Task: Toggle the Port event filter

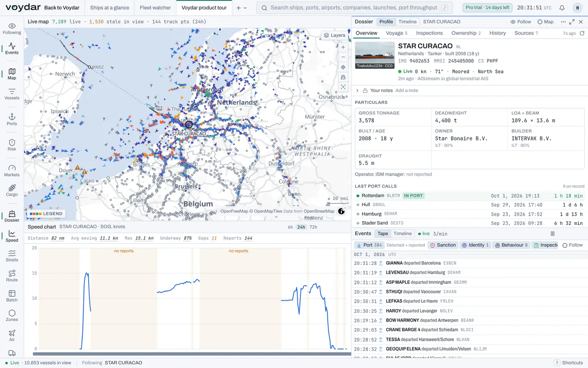Action: tap(369, 245)
